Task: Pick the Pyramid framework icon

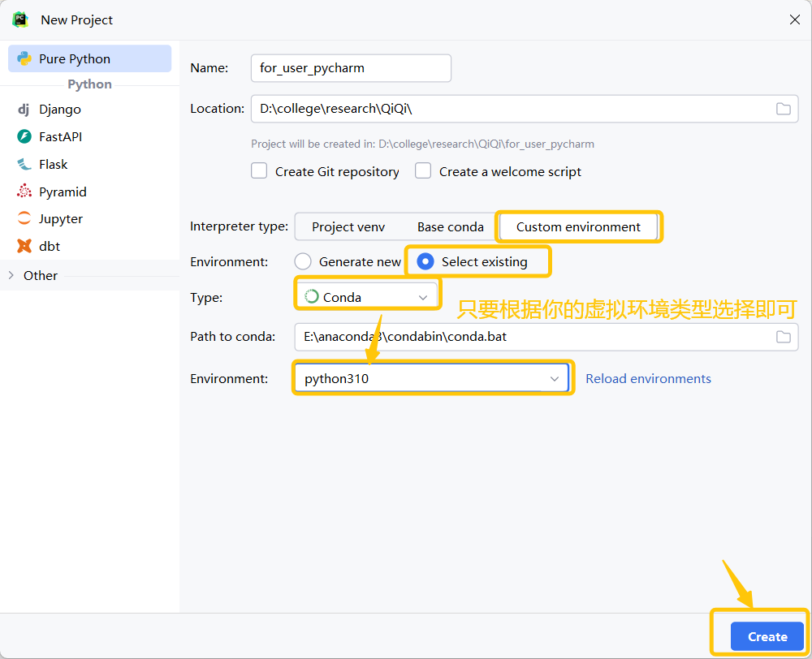Action: [24, 192]
